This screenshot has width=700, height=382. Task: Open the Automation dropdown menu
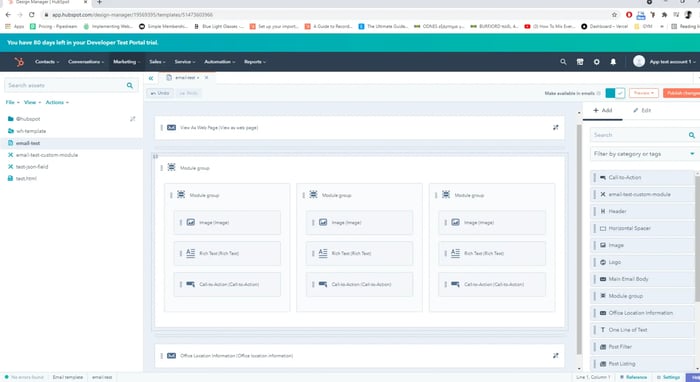pyautogui.click(x=219, y=62)
